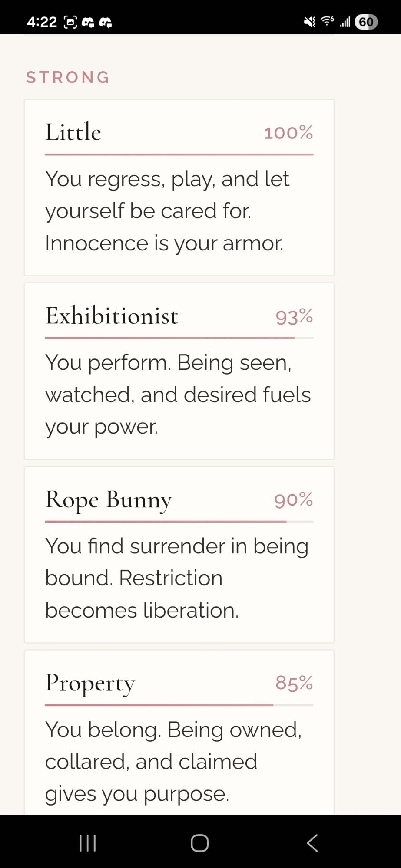This screenshot has width=401, height=868.
Task: Tap the battery level indicator
Action: pos(366,22)
